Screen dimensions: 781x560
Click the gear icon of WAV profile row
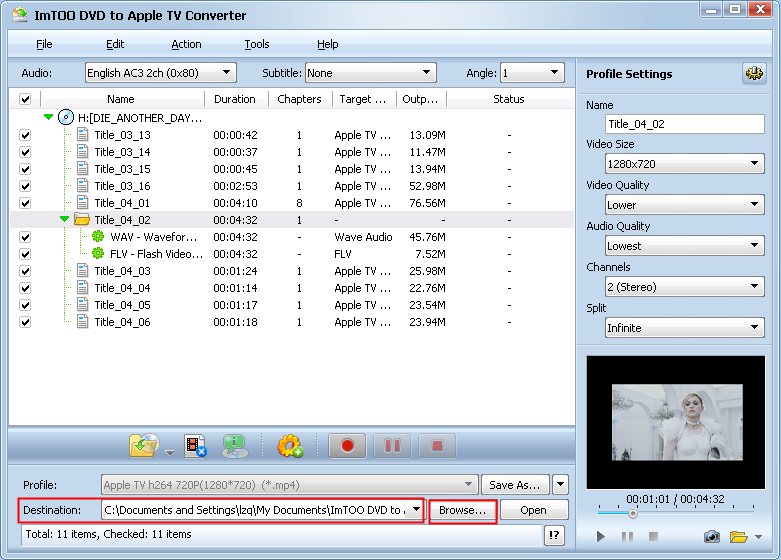[x=98, y=236]
